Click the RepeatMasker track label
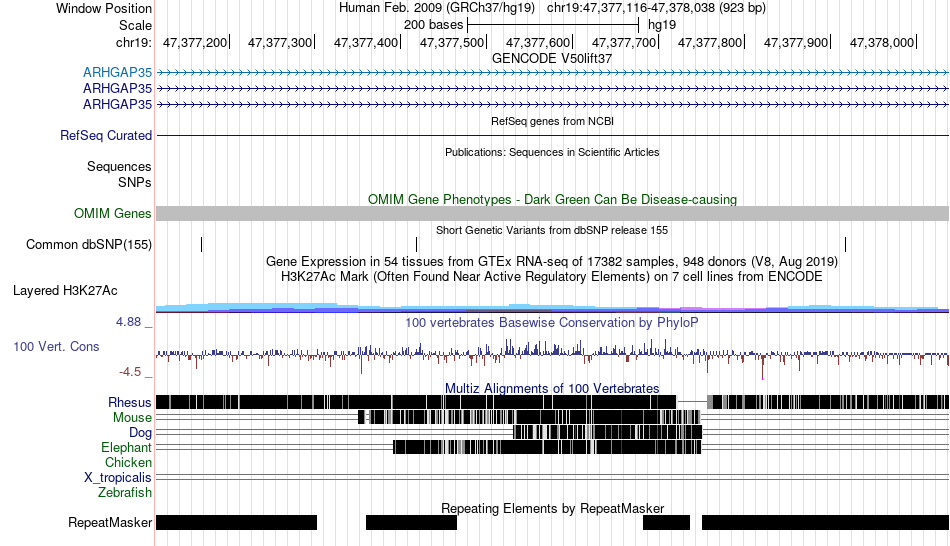Screen dimensions: 950x546 click(110, 522)
